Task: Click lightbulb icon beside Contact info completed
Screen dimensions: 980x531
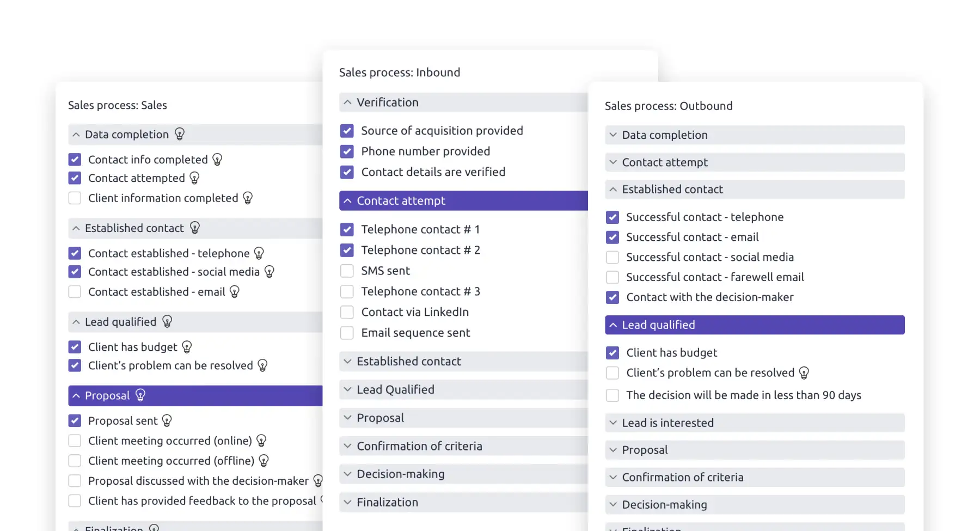Action: point(217,160)
